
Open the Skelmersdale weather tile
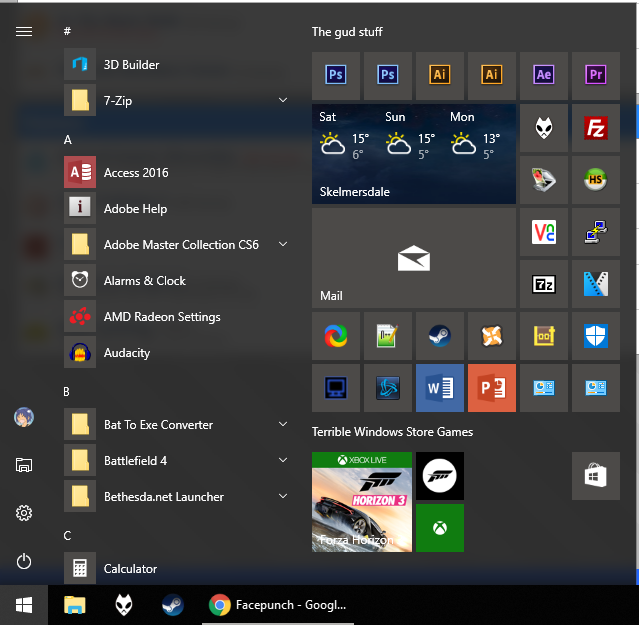(414, 154)
